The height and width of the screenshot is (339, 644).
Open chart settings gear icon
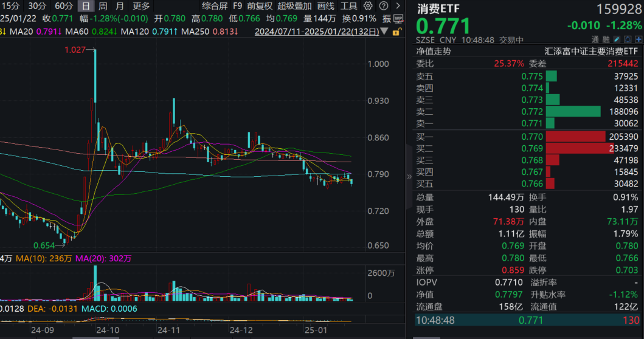point(368,5)
